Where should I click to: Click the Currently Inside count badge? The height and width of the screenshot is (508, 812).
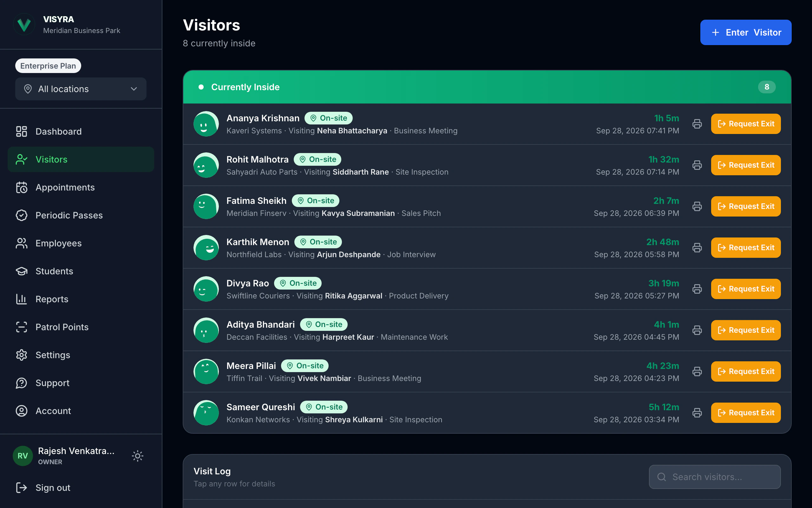coord(767,87)
